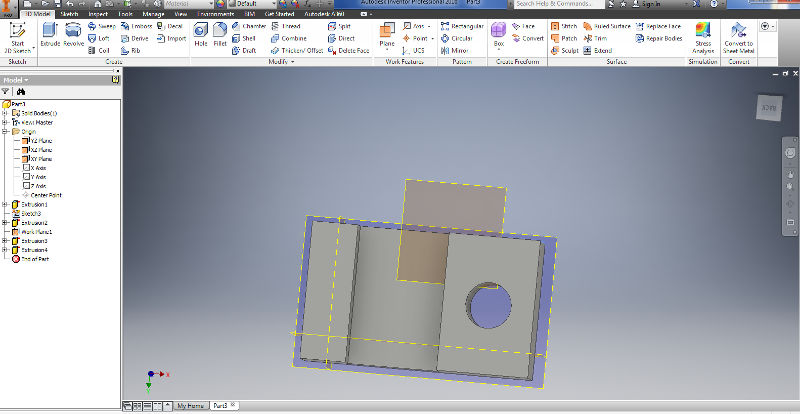The height and width of the screenshot is (414, 800).
Task: Select the Patch surface tool
Action: 564,38
